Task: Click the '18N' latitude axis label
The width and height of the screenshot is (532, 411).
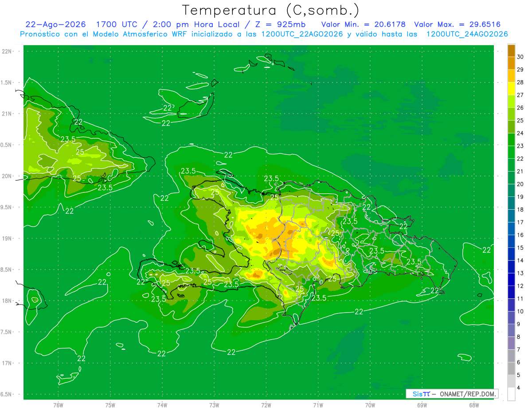Action: tap(7, 301)
